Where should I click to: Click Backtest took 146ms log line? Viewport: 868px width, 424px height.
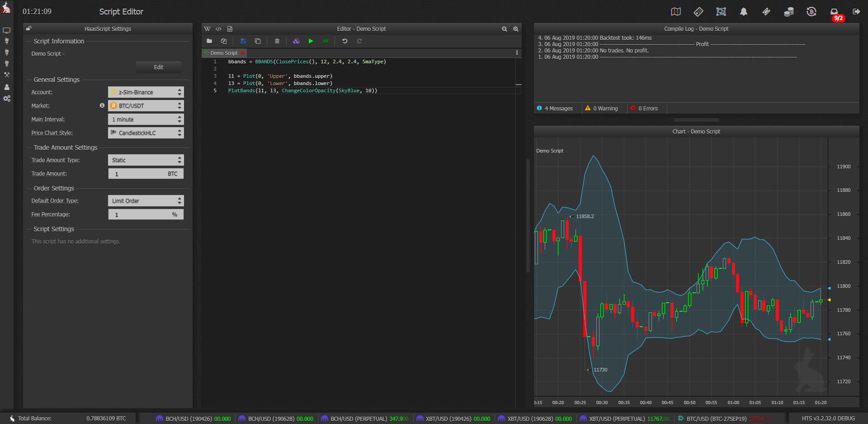click(x=594, y=38)
